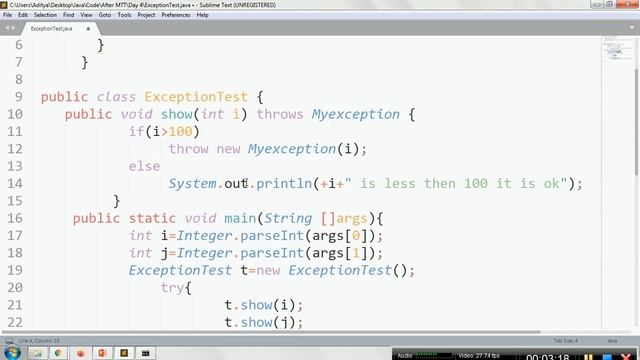Click the Tab Size 4 status entry
This screenshot has height=360, width=640.
pos(565,341)
